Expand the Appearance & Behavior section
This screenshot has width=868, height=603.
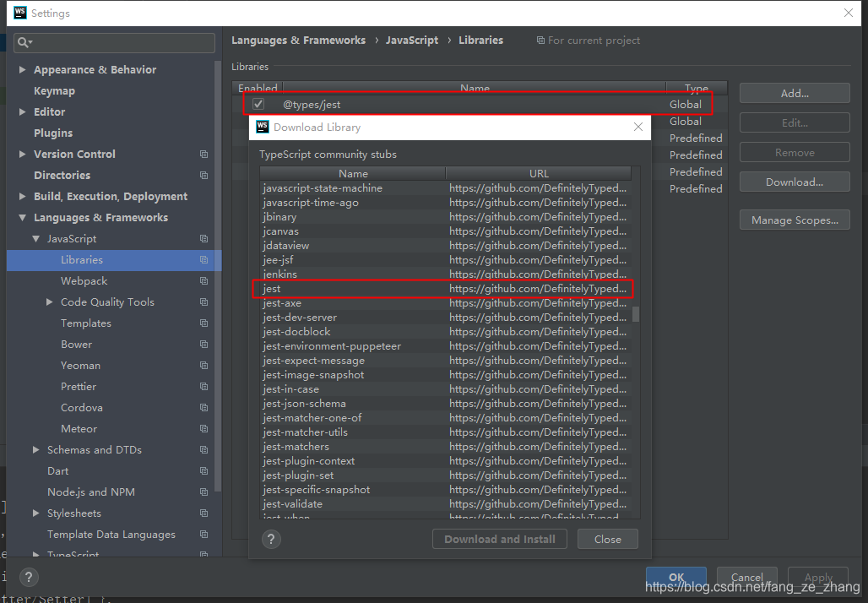[x=21, y=69]
